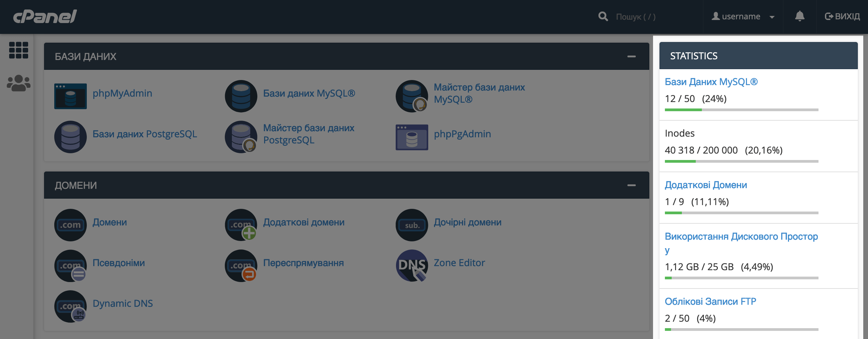Click the Псевдоніми aliases icon
The width and height of the screenshot is (868, 339).
[71, 265]
